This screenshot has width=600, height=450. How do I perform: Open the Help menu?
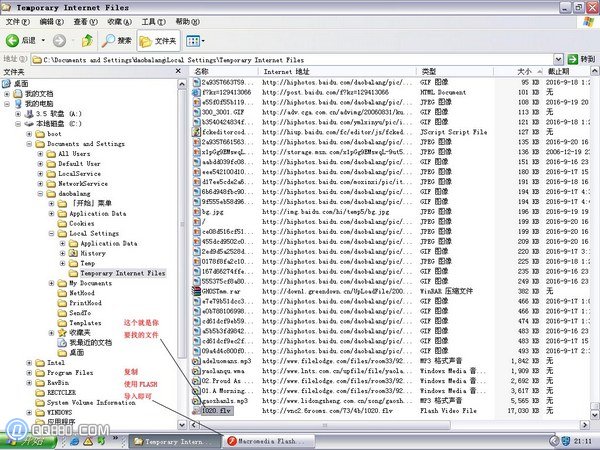(187, 22)
